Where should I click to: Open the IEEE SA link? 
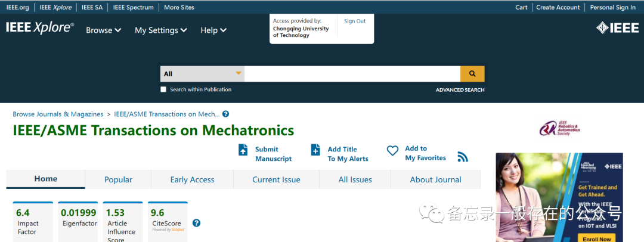click(x=92, y=7)
